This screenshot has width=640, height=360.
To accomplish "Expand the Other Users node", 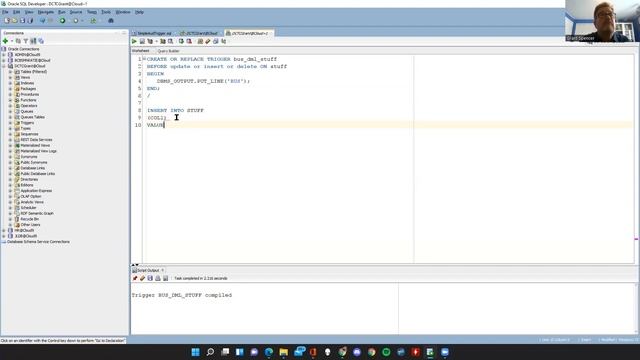I will pyautogui.click(x=11, y=224).
